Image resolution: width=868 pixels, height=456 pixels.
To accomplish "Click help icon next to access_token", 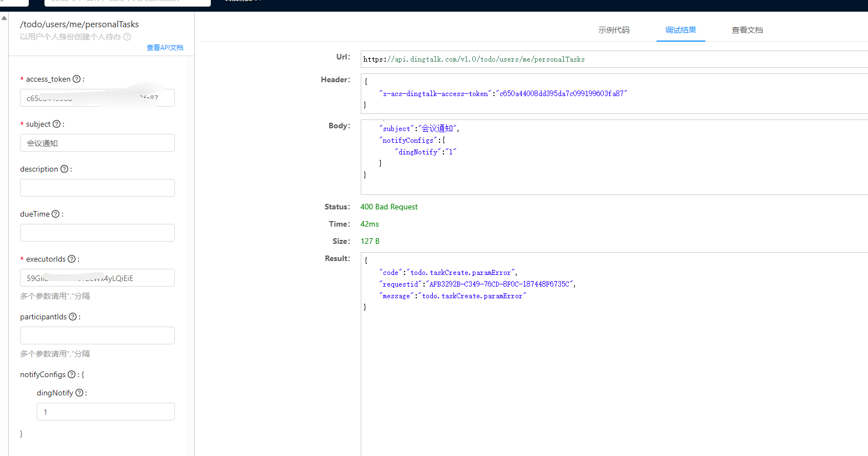I will click(x=77, y=79).
